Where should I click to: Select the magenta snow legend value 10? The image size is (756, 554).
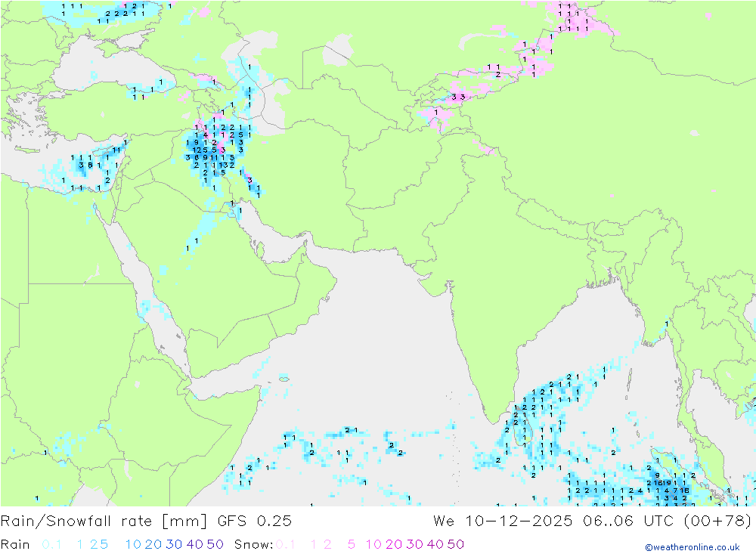[x=373, y=544]
